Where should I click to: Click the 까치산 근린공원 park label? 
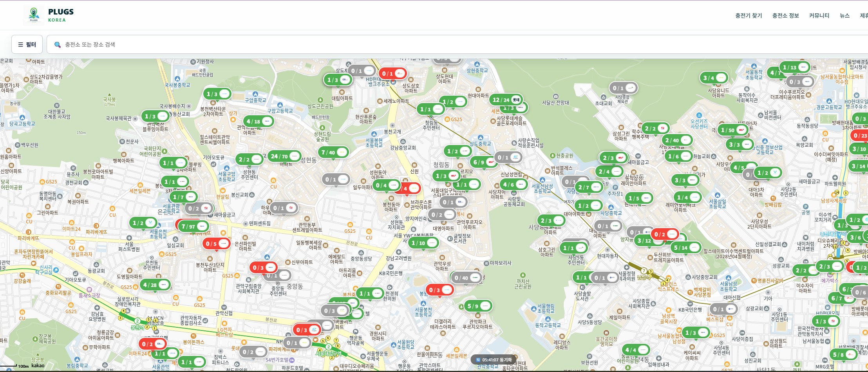pyautogui.click(x=523, y=284)
